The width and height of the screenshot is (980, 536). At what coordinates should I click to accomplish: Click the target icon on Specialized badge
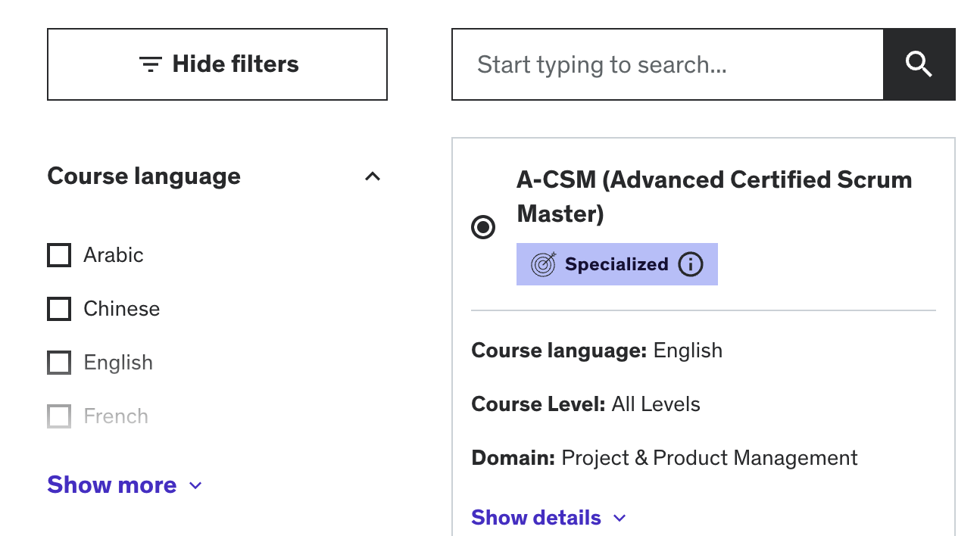(x=543, y=264)
